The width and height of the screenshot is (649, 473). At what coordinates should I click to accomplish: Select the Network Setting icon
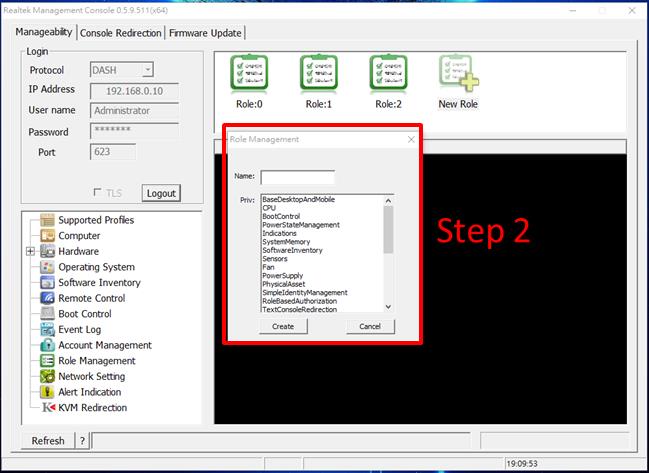pyautogui.click(x=47, y=376)
